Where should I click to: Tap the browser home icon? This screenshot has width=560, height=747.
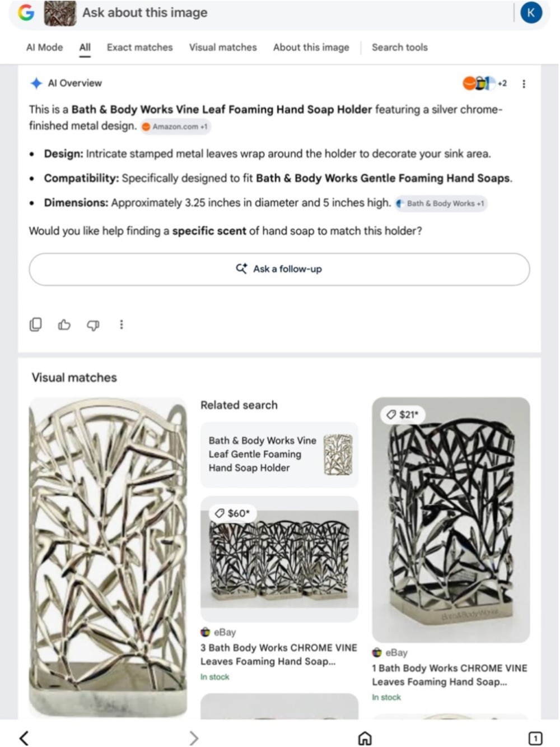click(x=365, y=738)
